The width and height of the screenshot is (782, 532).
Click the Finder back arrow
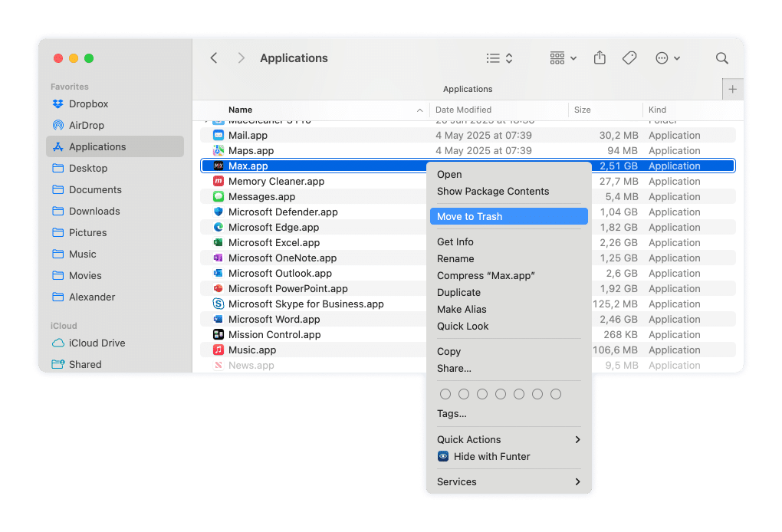click(x=214, y=57)
